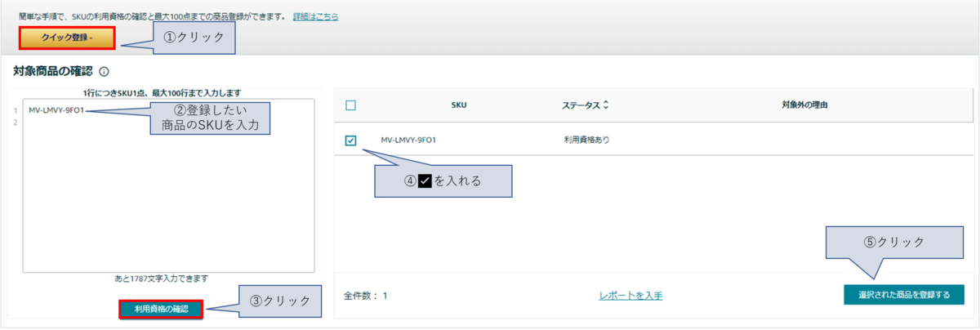980x330 pixels.
Task: Open the 詳細はこちら link
Action: pyautogui.click(x=316, y=16)
